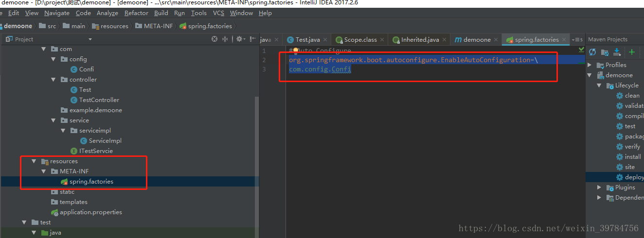
Task: Open the Edit menu
Action: point(14,13)
